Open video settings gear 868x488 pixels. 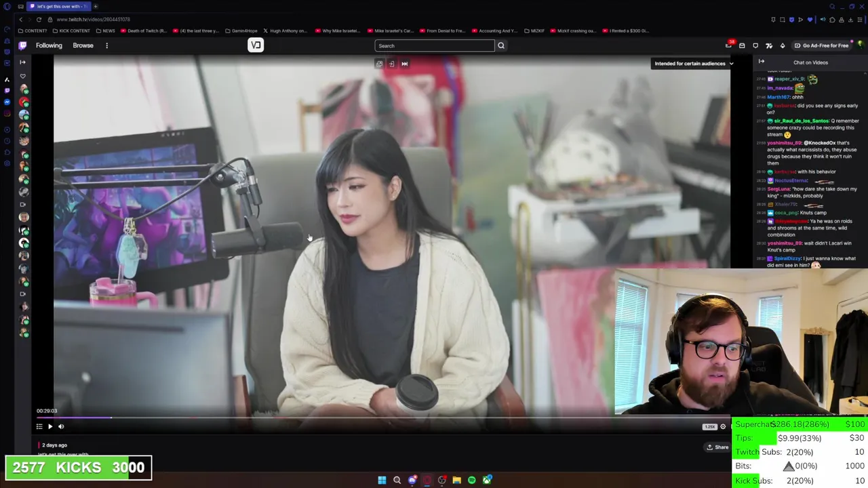723,426
